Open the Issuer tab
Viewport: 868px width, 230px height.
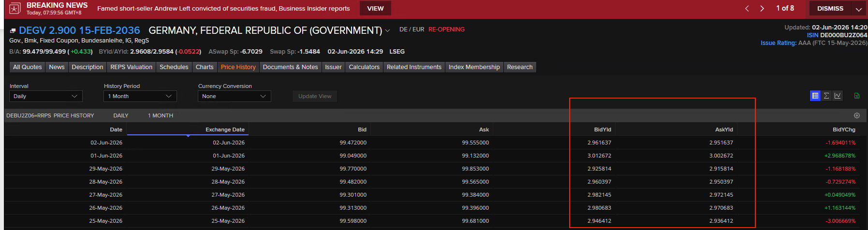333,67
